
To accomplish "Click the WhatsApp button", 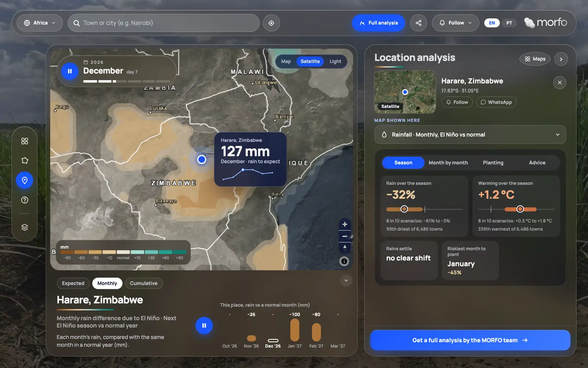I will pyautogui.click(x=496, y=102).
